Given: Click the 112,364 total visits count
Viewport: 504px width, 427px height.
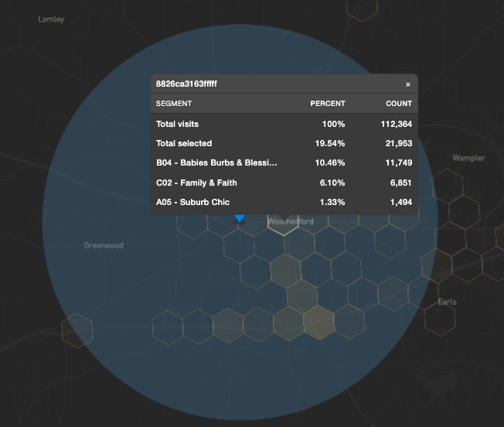Looking at the screenshot, I should (397, 124).
